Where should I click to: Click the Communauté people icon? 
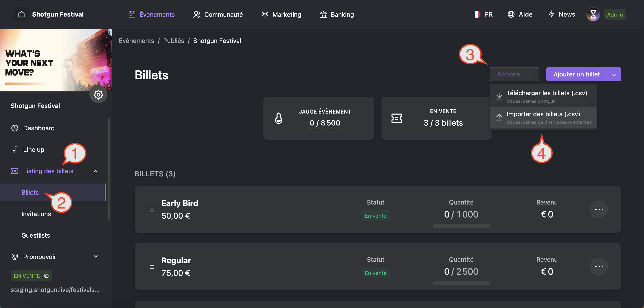pos(197,15)
